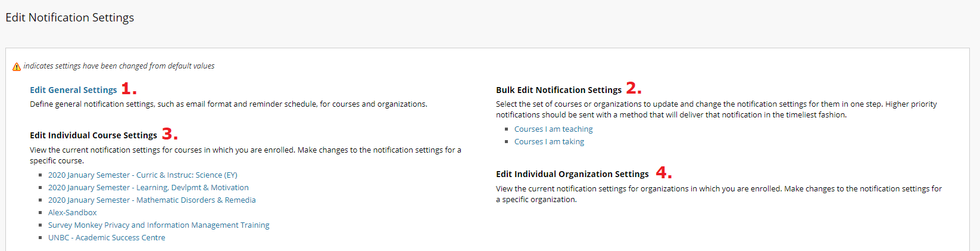Open Survey Monkey Privacy and Information Management Training

tap(158, 225)
